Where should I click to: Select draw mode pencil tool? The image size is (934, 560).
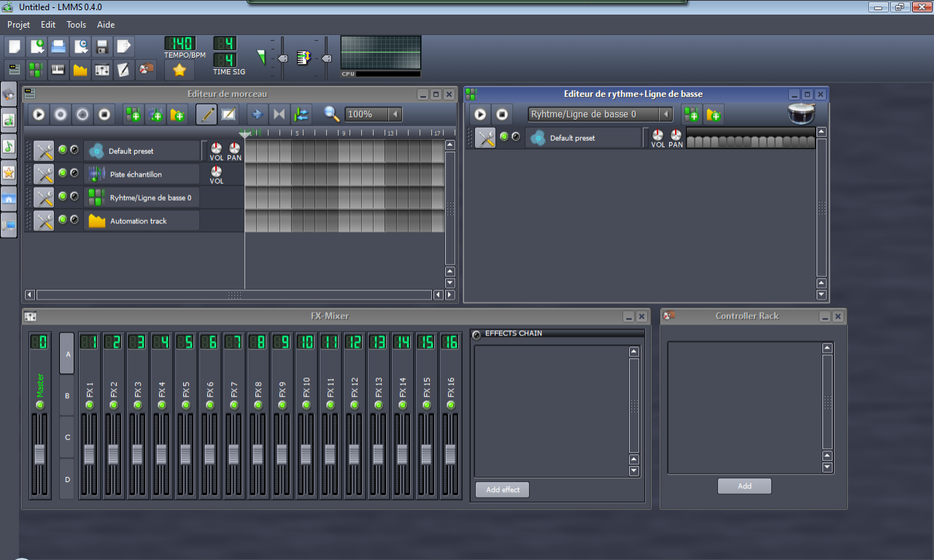(x=207, y=114)
